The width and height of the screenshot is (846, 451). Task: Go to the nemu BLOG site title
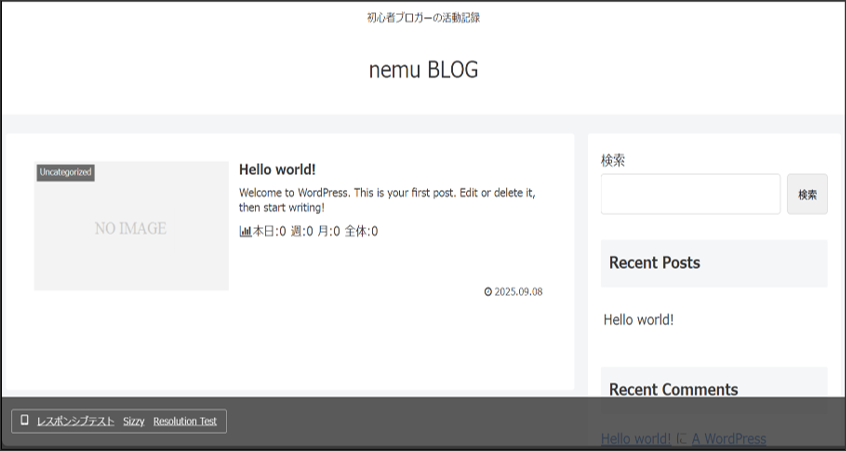[423, 70]
